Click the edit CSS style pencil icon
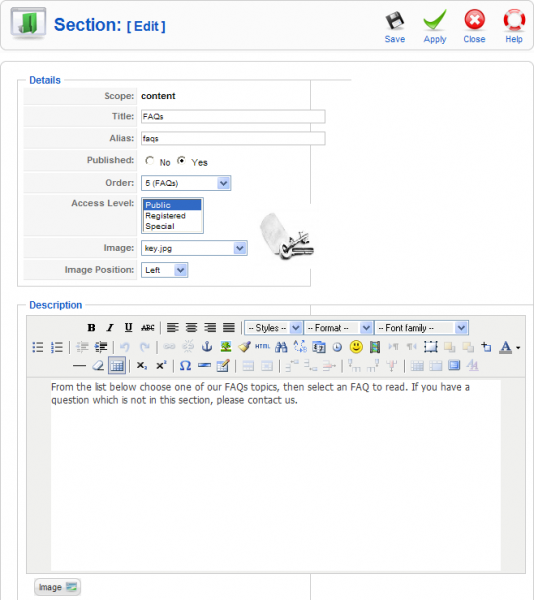The height and width of the screenshot is (600, 534). click(223, 366)
